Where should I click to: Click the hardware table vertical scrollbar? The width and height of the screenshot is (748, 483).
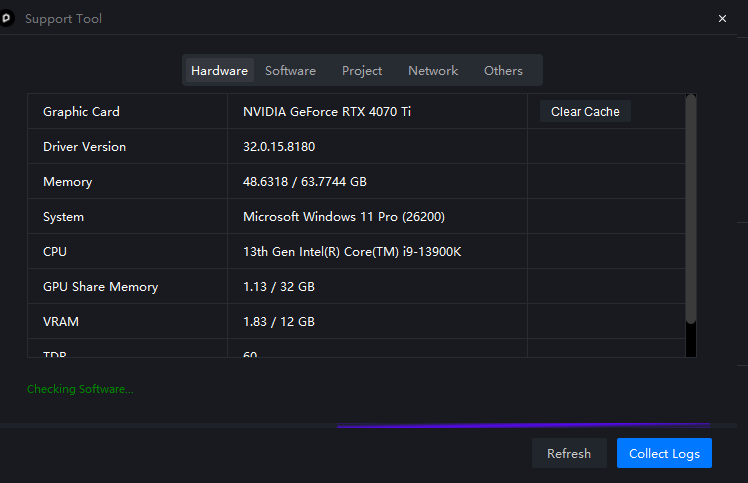click(690, 210)
